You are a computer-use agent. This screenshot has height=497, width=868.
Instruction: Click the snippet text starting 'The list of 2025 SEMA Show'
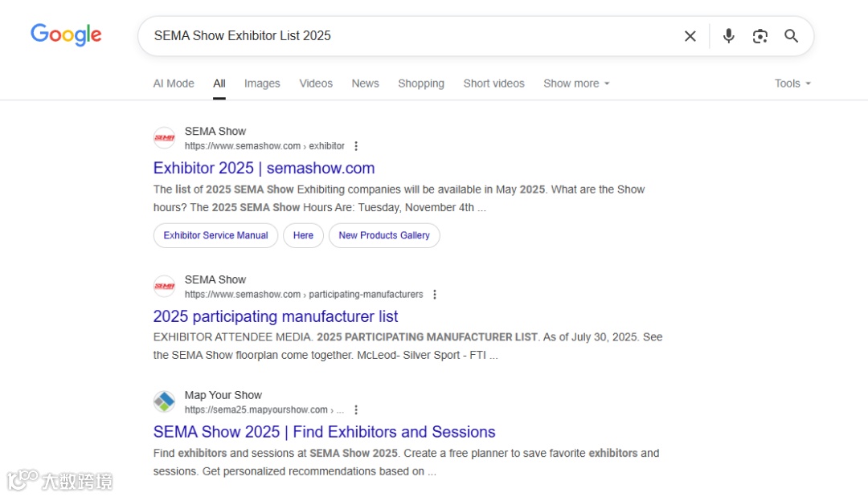399,198
